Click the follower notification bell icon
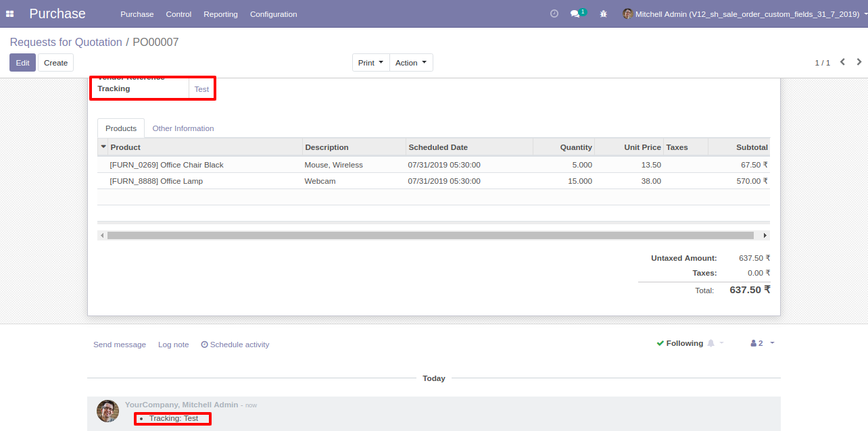868x431 pixels. (710, 343)
